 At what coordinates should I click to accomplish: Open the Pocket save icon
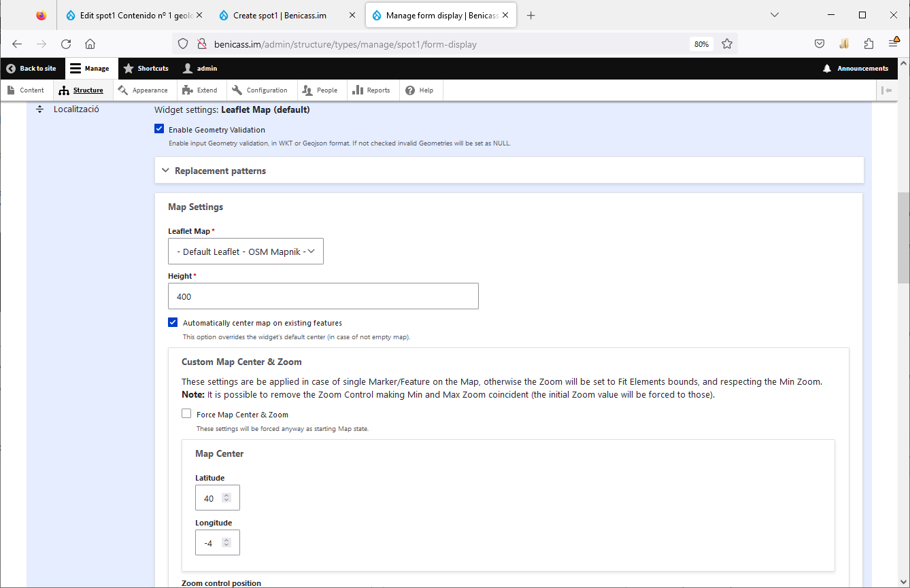point(820,44)
